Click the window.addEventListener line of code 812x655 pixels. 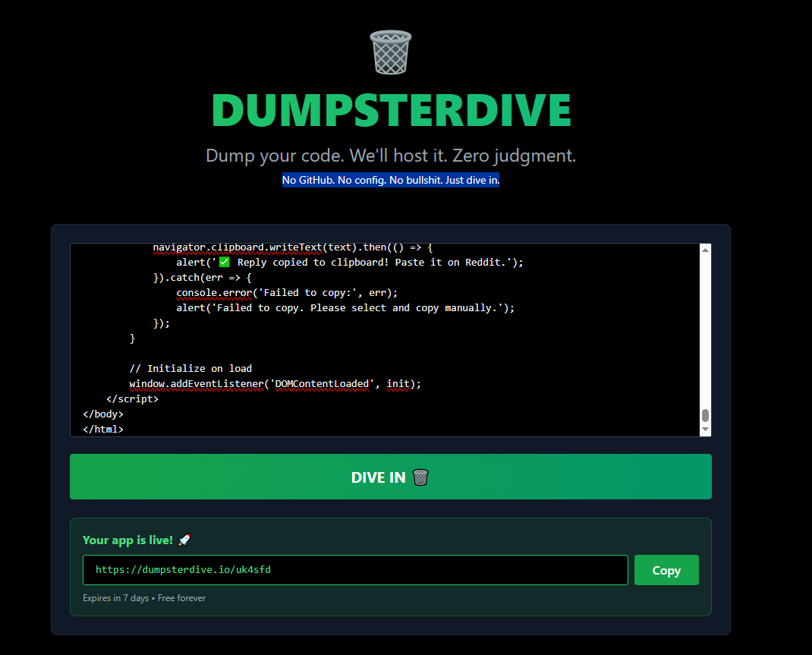tap(275, 384)
